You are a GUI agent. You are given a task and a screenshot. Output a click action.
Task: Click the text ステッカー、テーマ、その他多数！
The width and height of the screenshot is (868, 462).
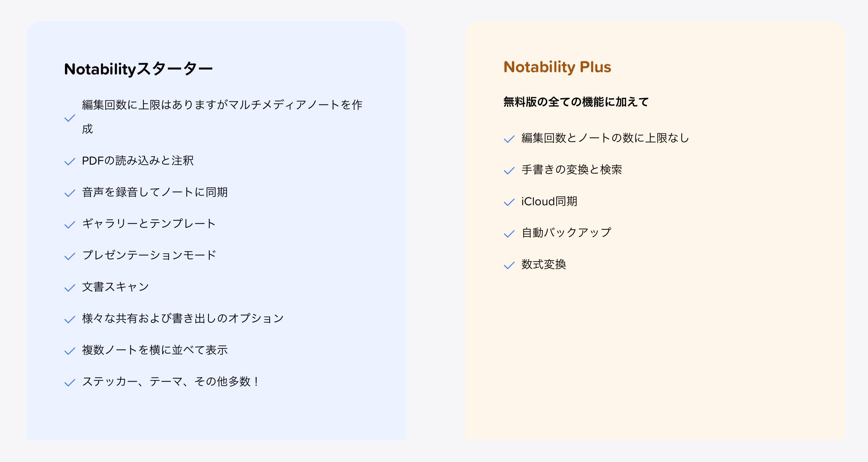(171, 382)
